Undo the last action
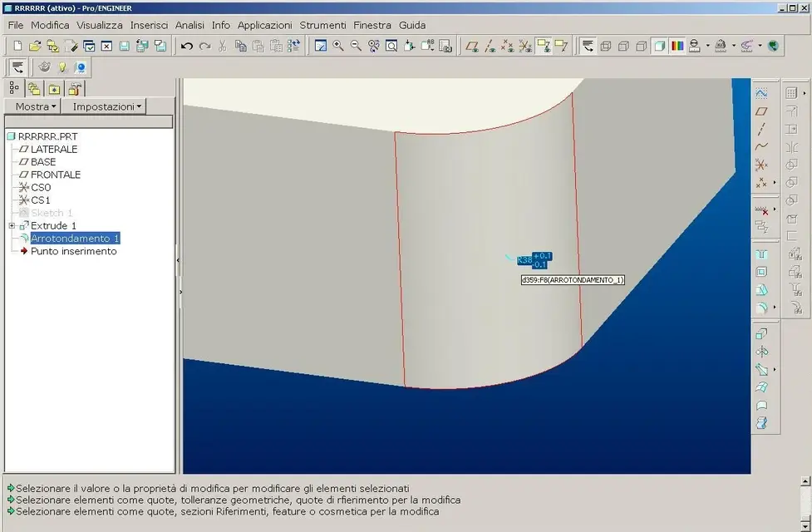The image size is (812, 532). click(187, 46)
